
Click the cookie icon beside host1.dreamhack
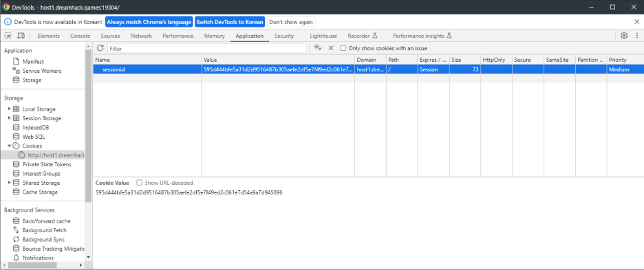(x=22, y=155)
